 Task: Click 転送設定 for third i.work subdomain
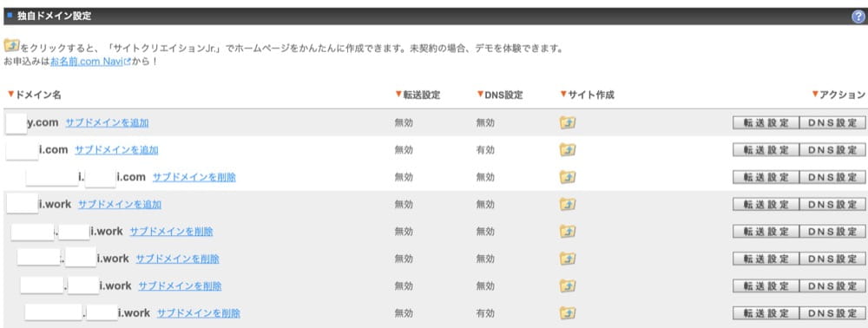(x=766, y=286)
